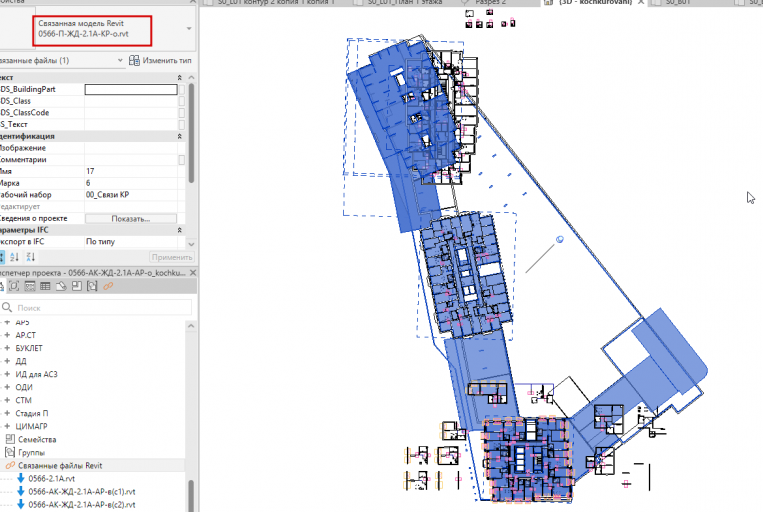Click the small blue sphere marker in the 3D view
The height and width of the screenshot is (512, 763).
tap(560, 239)
